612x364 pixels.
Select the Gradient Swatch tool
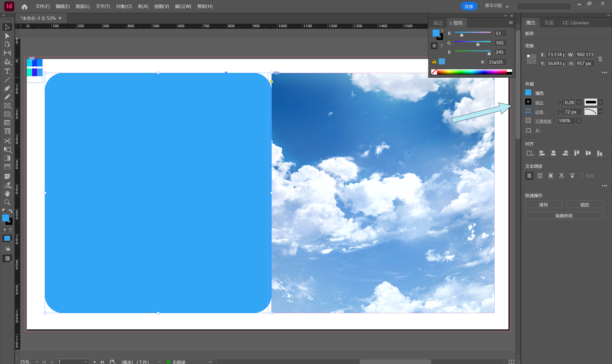tap(7, 158)
